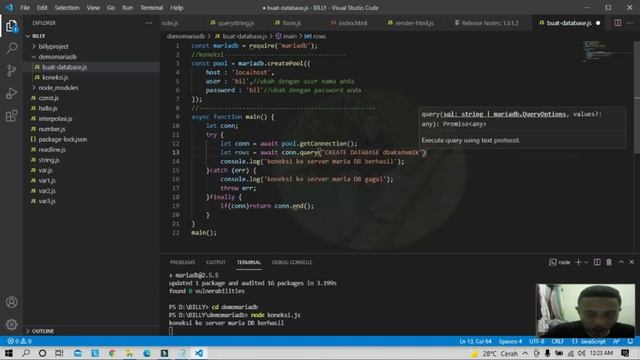Open the View menu
Screen dimensions: 640x360
click(93, 8)
